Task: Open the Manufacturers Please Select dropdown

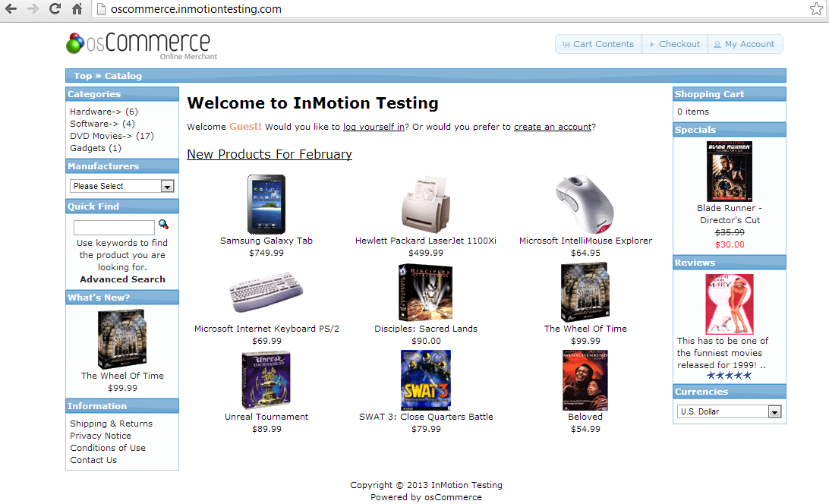Action: 122,186
